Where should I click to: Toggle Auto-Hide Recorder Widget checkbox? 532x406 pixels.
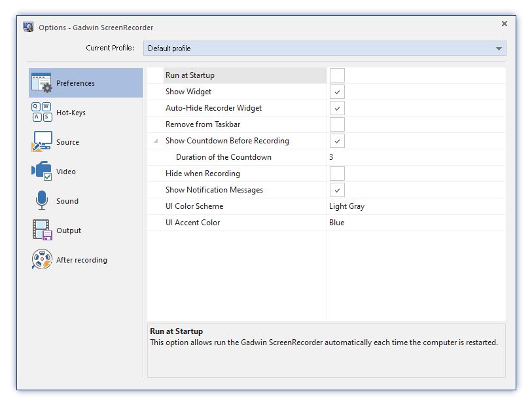pos(337,108)
